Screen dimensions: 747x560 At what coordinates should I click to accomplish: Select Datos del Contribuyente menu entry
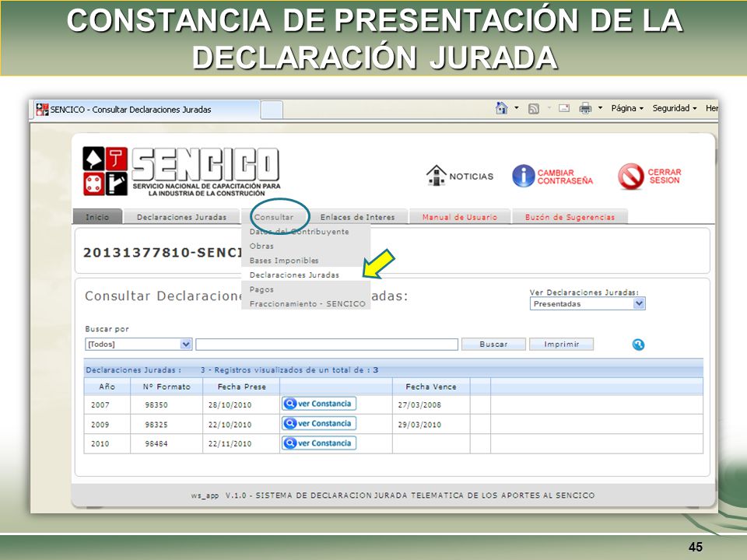(x=306, y=232)
